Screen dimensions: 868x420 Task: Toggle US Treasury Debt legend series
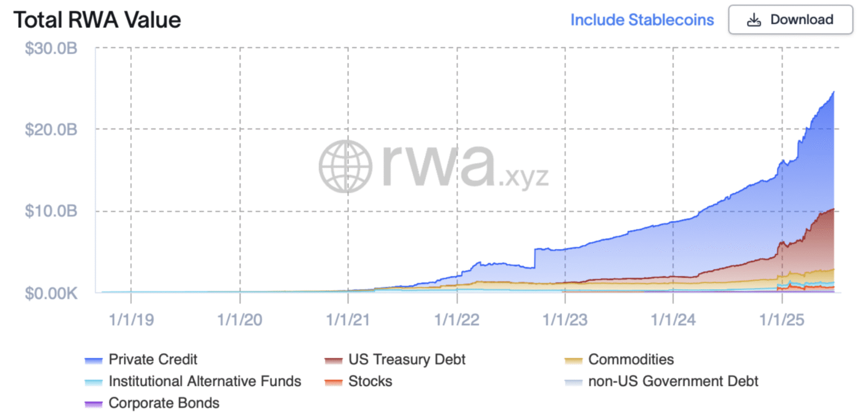(407, 359)
